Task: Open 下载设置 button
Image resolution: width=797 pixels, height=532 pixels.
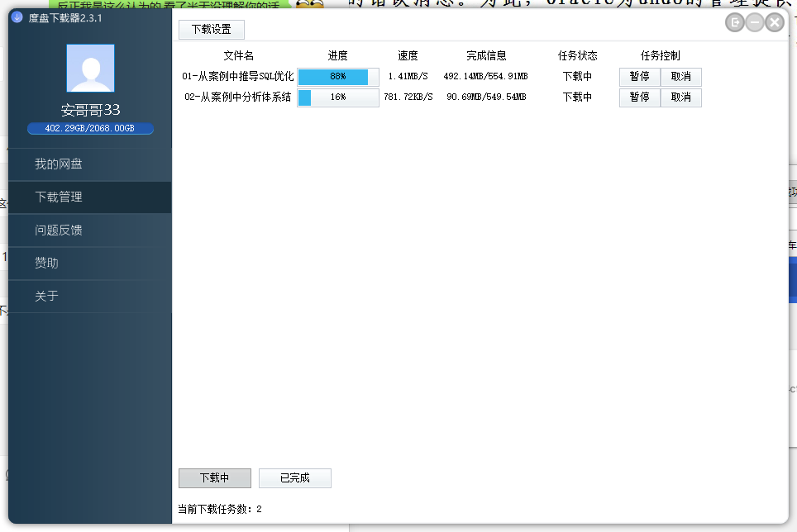Action: tap(212, 30)
